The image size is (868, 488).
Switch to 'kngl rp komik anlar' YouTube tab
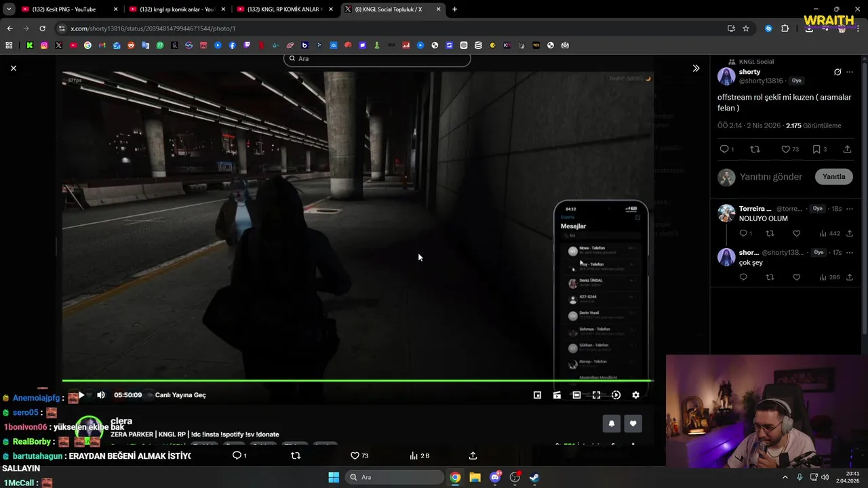(177, 9)
